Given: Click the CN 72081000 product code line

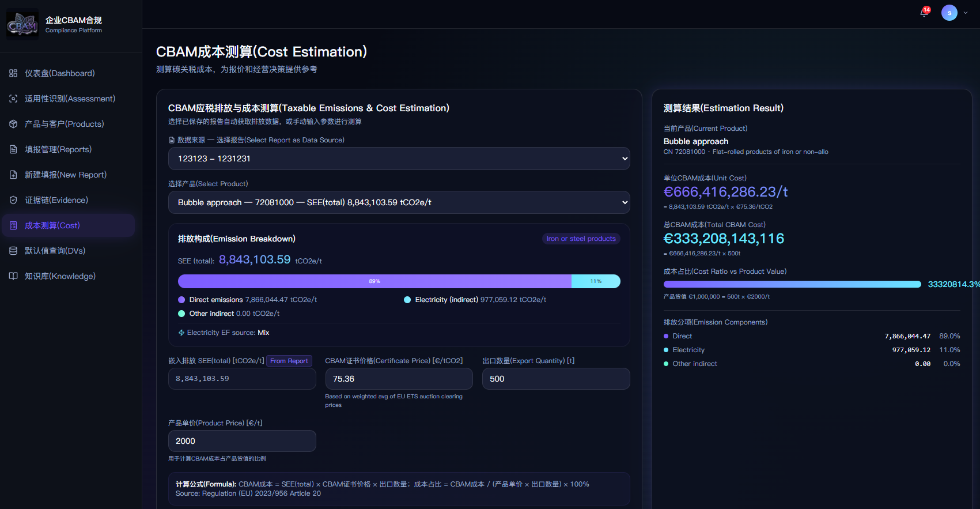Looking at the screenshot, I should click(746, 152).
